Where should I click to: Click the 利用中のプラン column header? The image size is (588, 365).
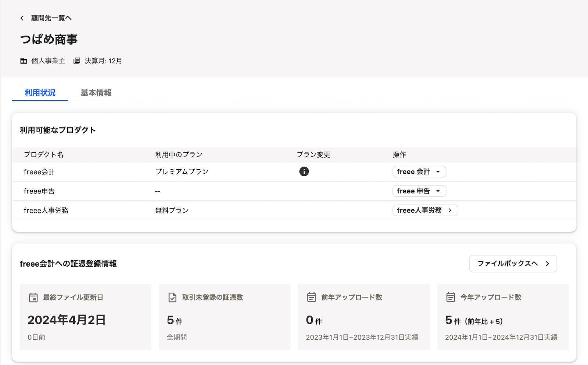click(179, 155)
